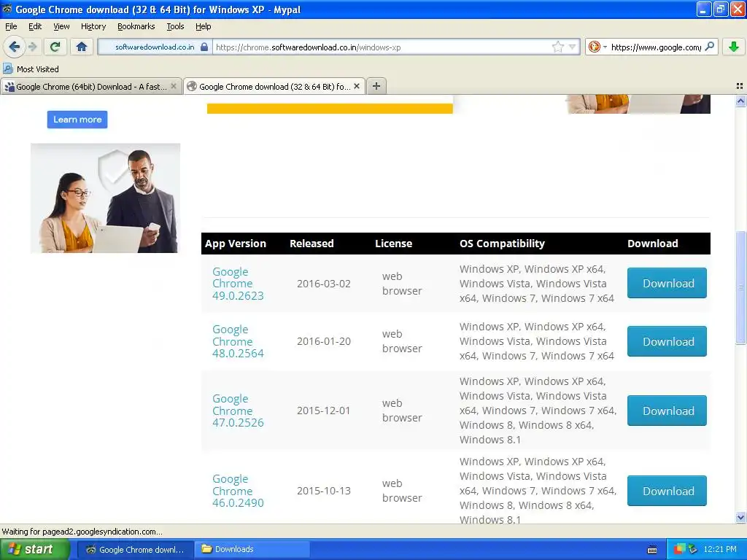The width and height of the screenshot is (747, 560).
Task: Click the scrollbar down arrow
Action: (x=740, y=517)
